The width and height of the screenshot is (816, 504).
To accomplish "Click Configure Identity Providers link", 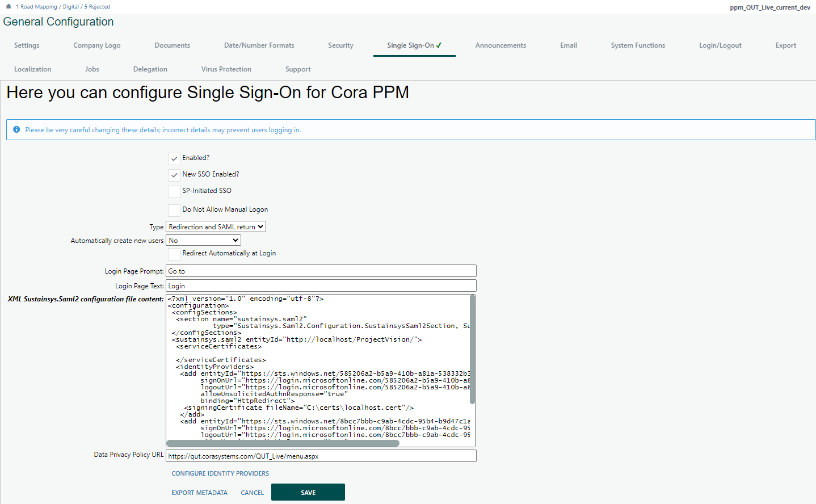I will click(220, 473).
